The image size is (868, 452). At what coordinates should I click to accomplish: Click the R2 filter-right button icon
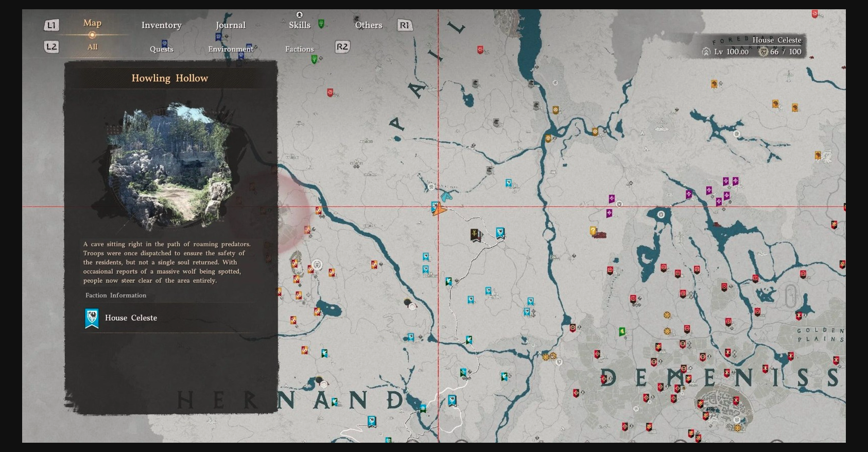click(x=342, y=47)
